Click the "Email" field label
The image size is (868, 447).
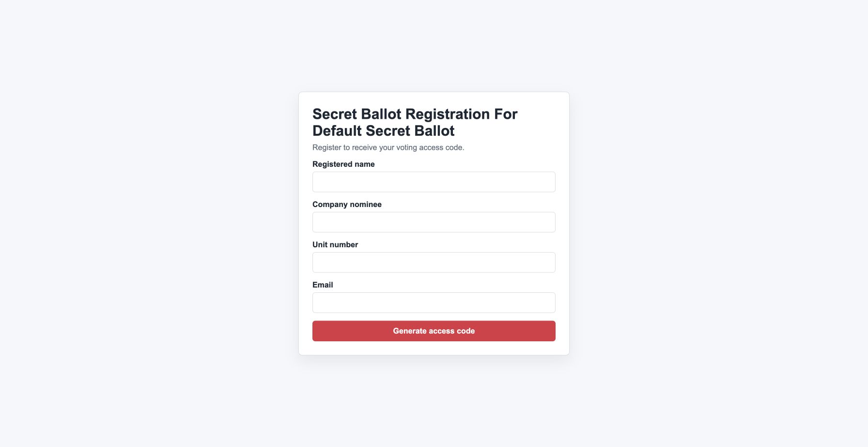point(323,285)
